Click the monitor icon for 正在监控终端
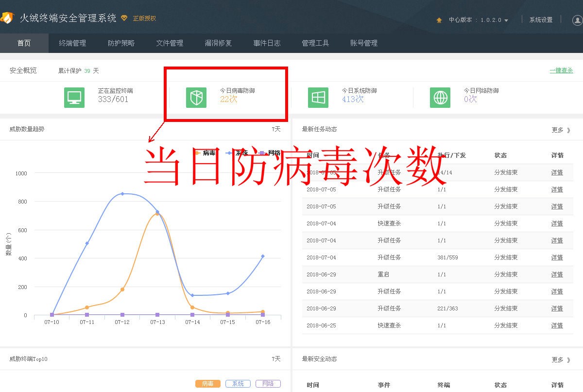 pos(74,98)
